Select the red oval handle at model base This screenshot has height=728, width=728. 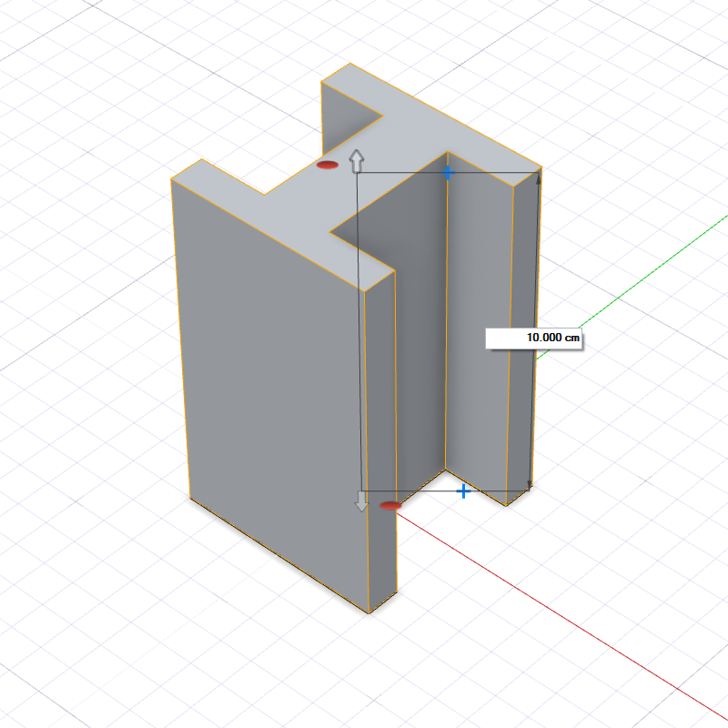click(x=390, y=505)
